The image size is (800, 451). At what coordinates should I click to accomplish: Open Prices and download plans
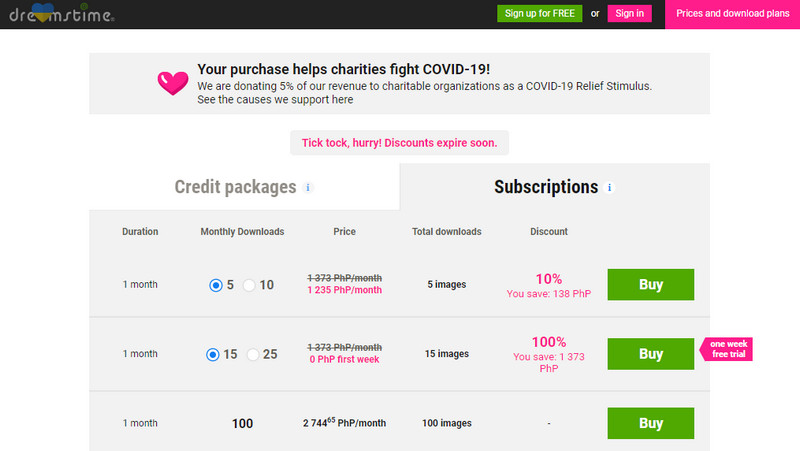click(732, 13)
